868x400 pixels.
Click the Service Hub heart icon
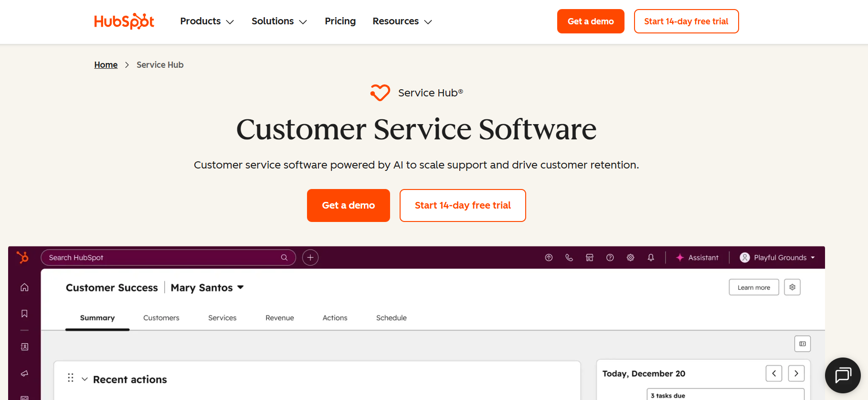380,93
